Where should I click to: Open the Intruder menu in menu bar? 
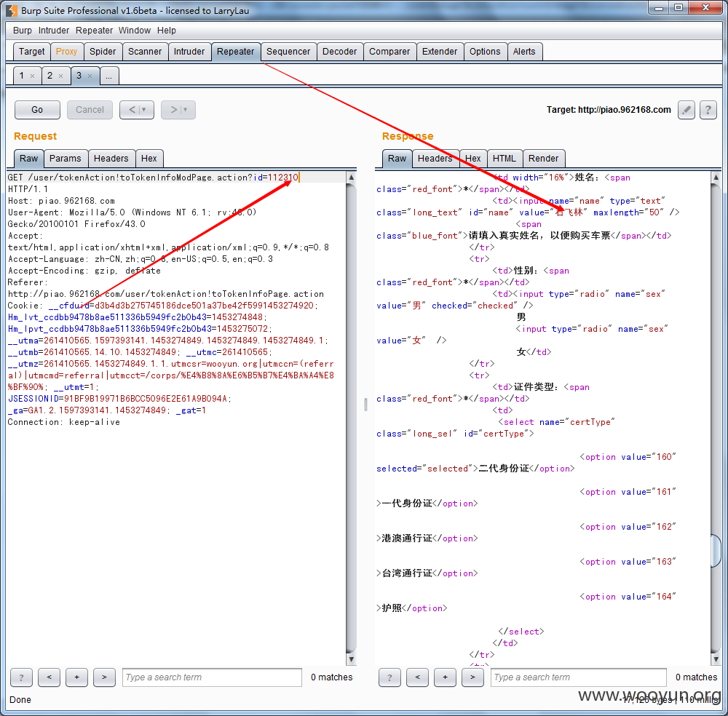pos(53,30)
